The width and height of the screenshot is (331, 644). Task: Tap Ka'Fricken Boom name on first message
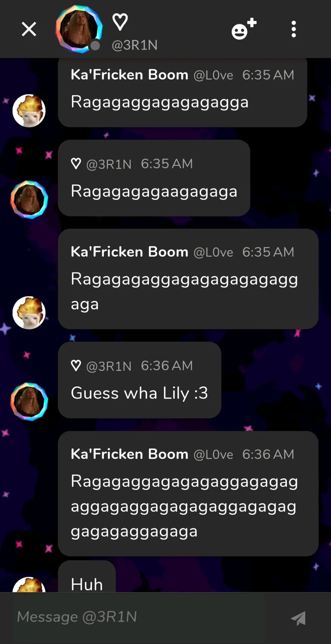[129, 75]
